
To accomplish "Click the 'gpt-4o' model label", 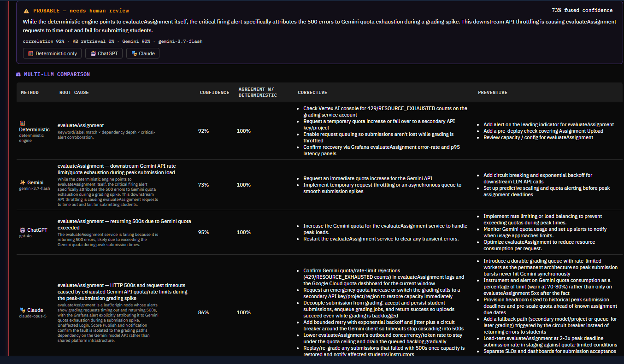I will (x=26, y=235).
